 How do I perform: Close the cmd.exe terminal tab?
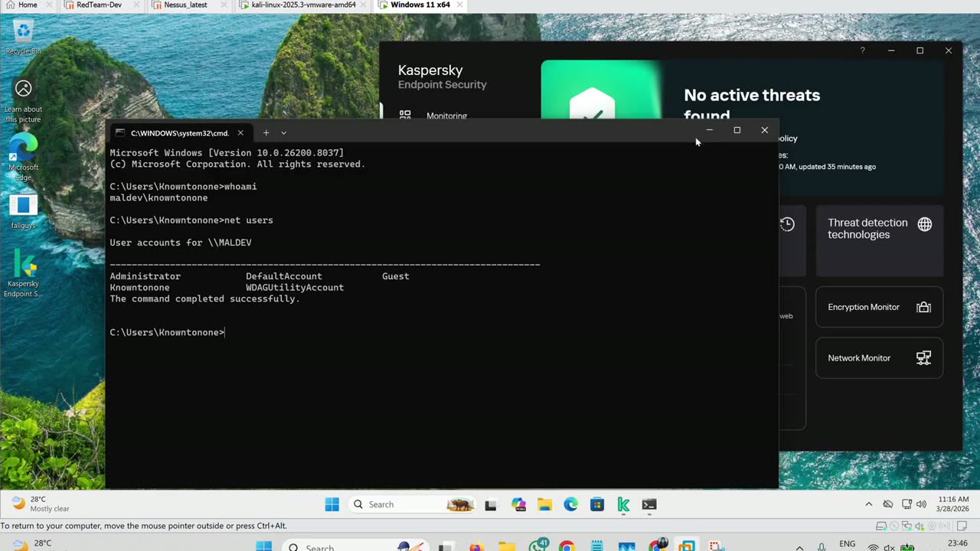[240, 133]
